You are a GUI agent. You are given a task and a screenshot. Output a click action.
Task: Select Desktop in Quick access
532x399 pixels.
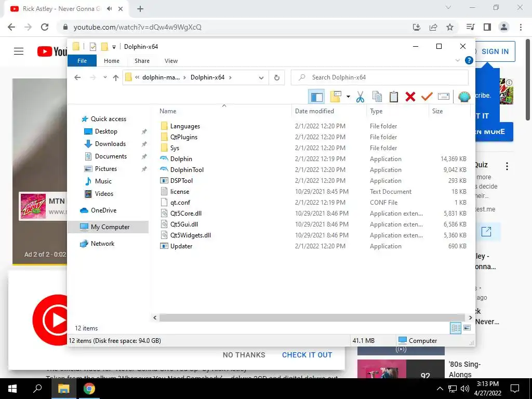pyautogui.click(x=106, y=131)
